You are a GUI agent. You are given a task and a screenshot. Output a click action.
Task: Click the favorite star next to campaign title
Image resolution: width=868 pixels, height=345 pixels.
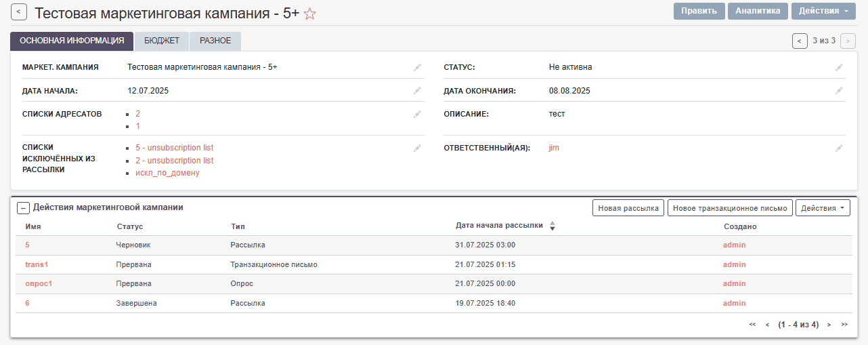click(310, 14)
